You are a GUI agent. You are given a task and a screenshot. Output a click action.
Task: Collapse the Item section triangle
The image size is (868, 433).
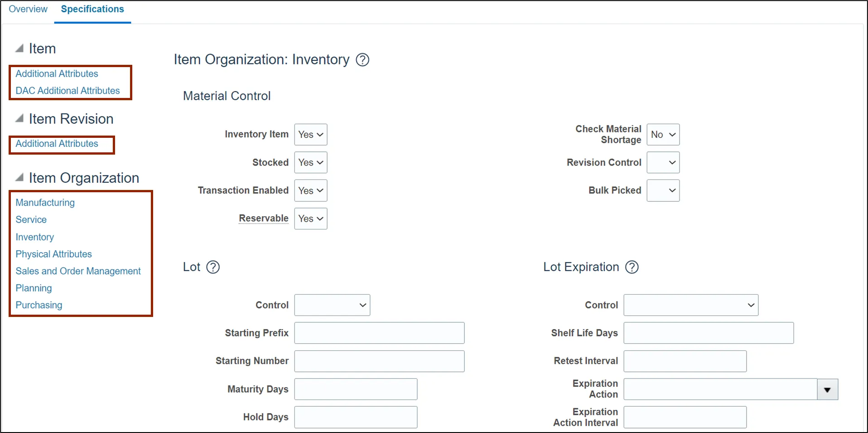[19, 48]
